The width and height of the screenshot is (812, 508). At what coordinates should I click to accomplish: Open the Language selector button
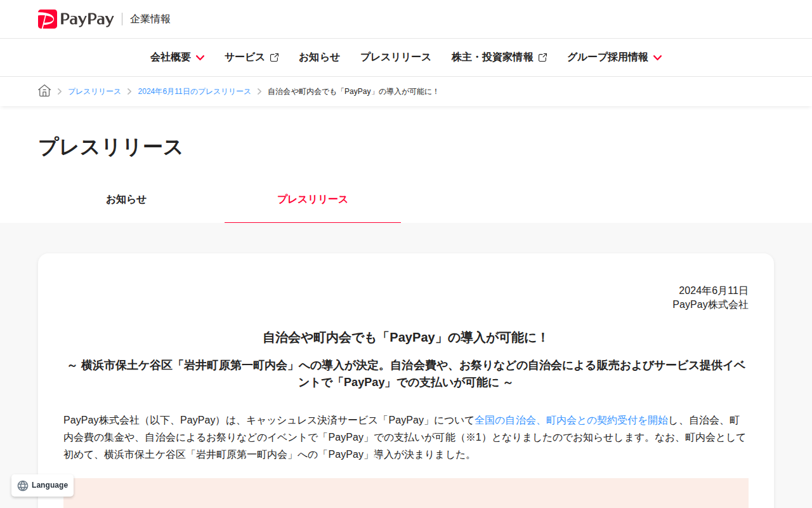pos(43,485)
